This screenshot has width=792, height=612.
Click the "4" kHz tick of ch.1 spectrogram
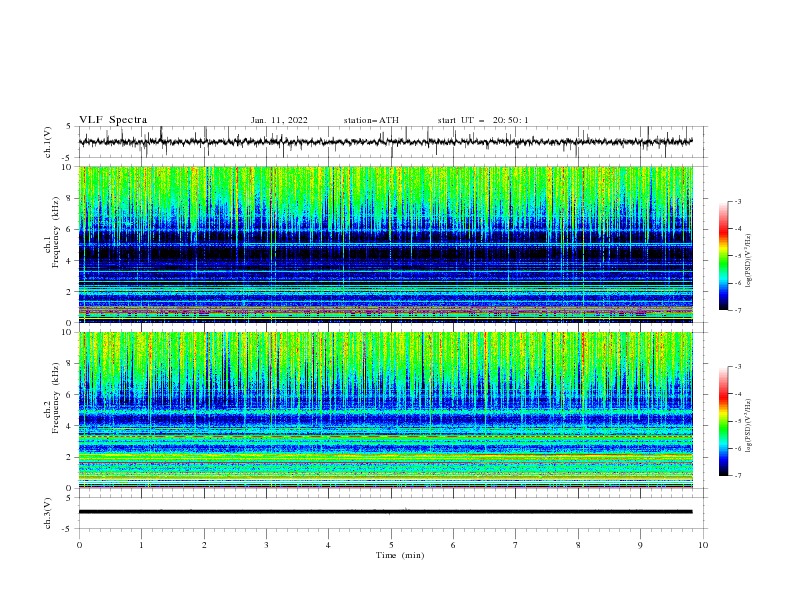[x=71, y=261]
